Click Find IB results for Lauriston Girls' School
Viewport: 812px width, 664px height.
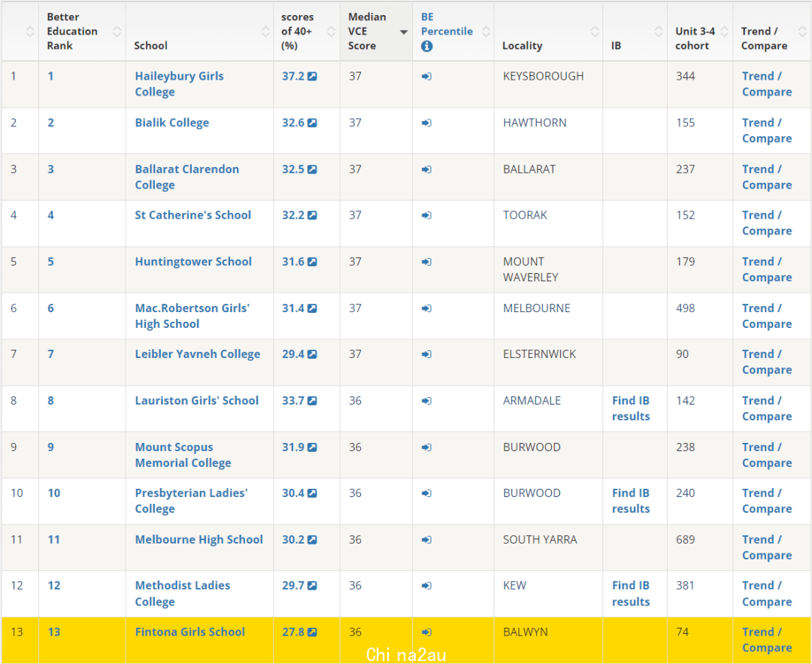(x=631, y=408)
